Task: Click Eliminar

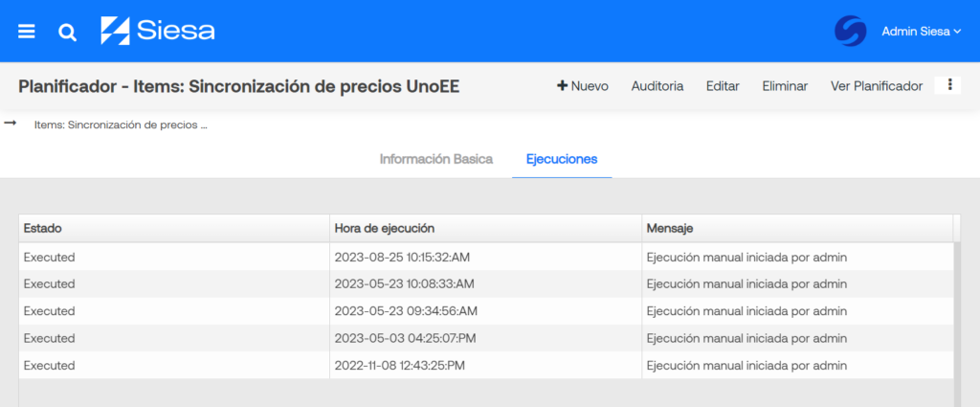Action: 785,86
